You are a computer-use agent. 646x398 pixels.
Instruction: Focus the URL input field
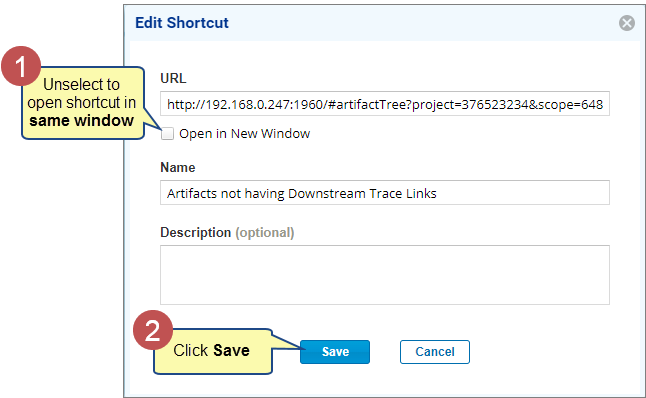(385, 104)
